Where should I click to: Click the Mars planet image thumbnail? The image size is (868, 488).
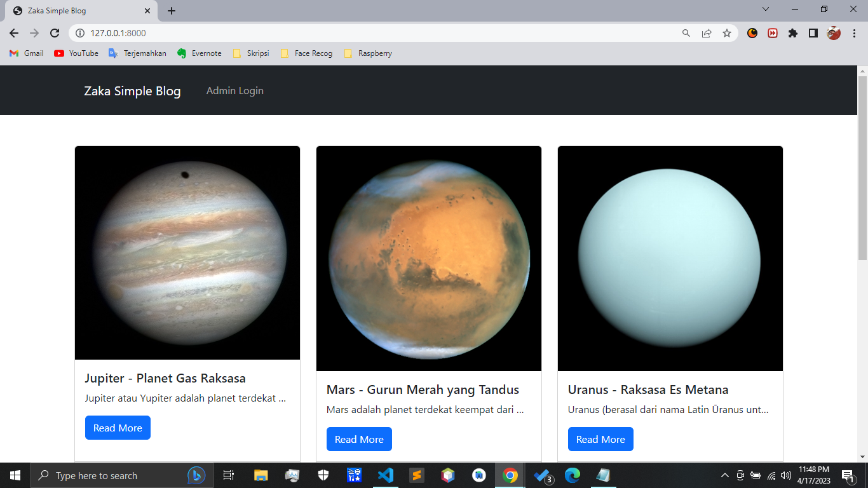coord(429,259)
